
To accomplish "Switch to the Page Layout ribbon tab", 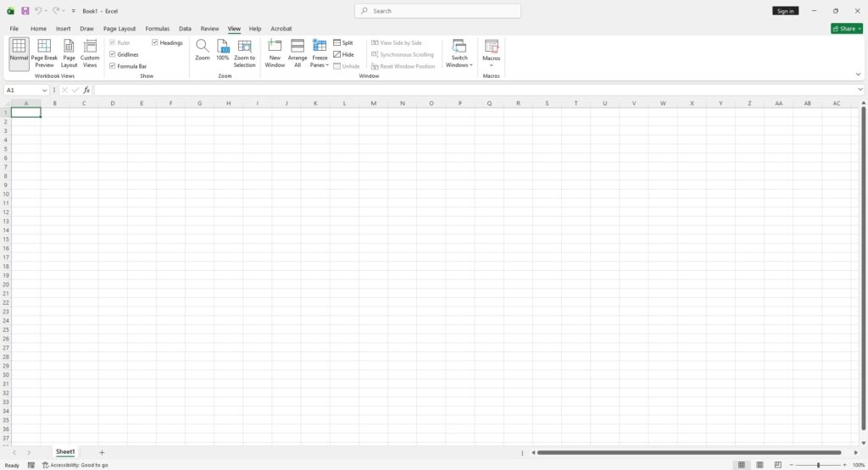I will [x=119, y=28].
